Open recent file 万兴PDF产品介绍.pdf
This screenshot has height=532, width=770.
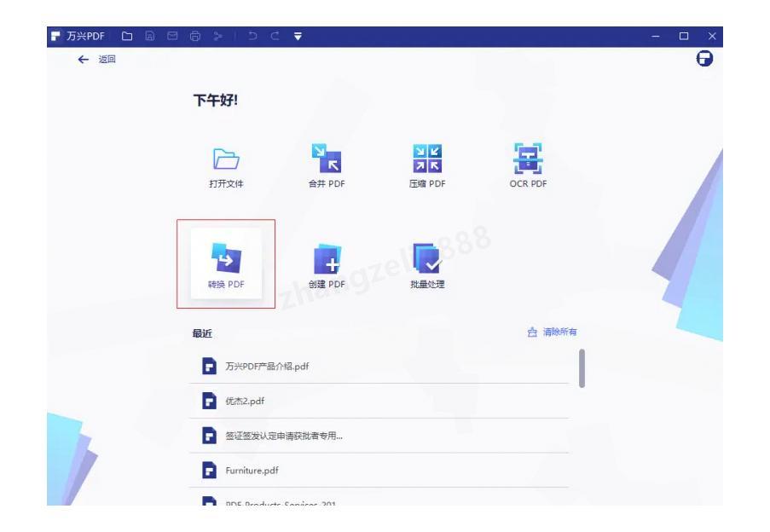379,366
